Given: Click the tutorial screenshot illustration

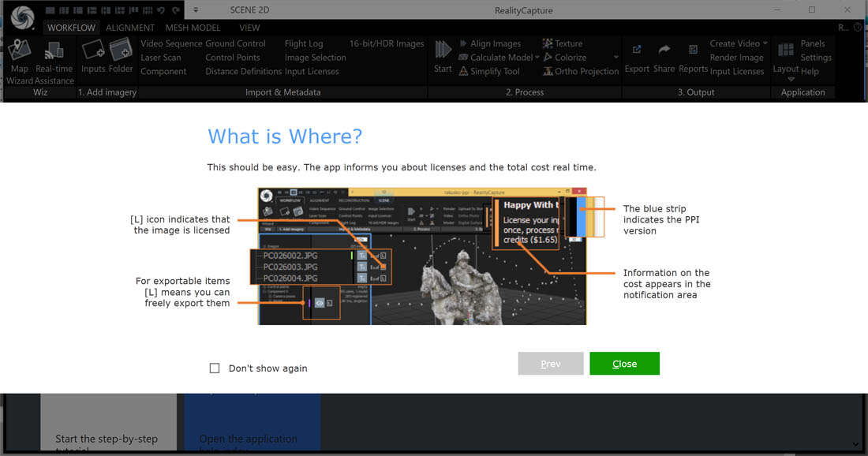Looking at the screenshot, I should (422, 256).
